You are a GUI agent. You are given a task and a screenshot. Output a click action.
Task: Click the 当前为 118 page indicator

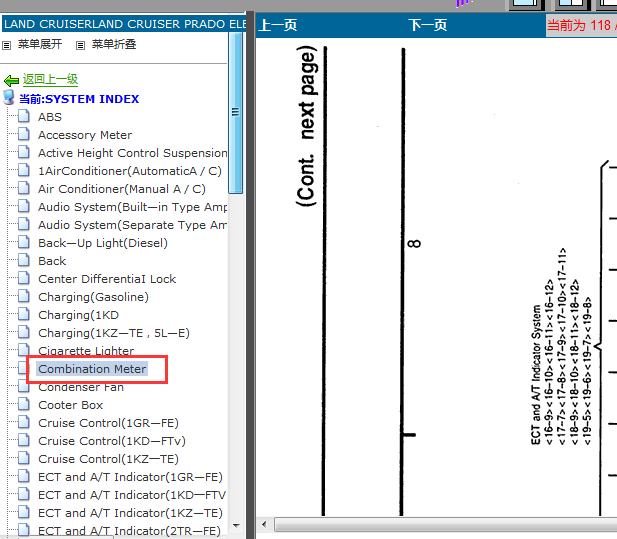point(581,26)
